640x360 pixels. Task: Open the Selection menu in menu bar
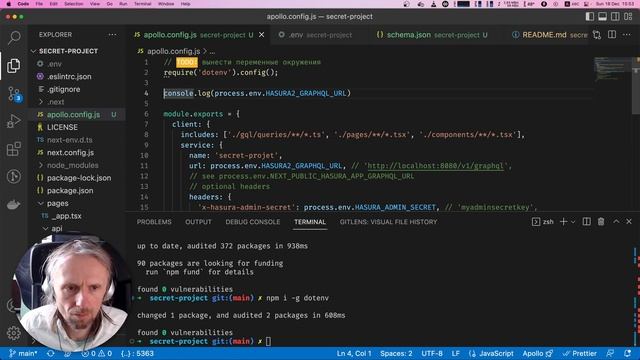[74, 4]
